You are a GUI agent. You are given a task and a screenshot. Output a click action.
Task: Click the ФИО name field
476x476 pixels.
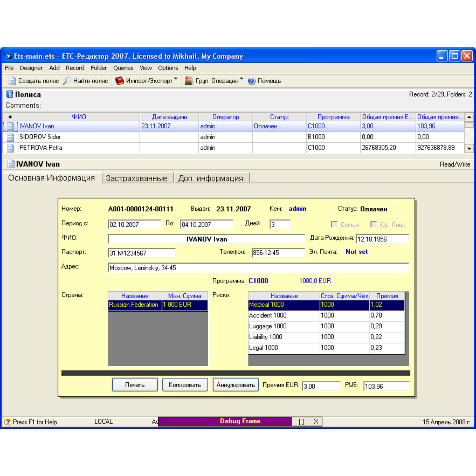click(x=206, y=239)
